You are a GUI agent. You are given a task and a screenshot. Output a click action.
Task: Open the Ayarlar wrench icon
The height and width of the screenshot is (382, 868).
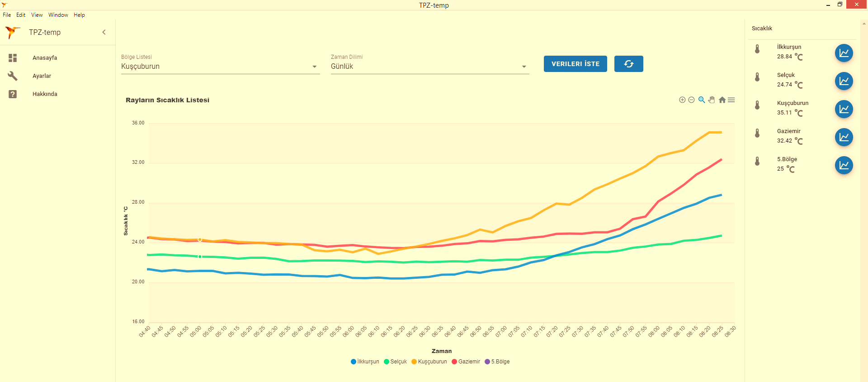click(13, 76)
